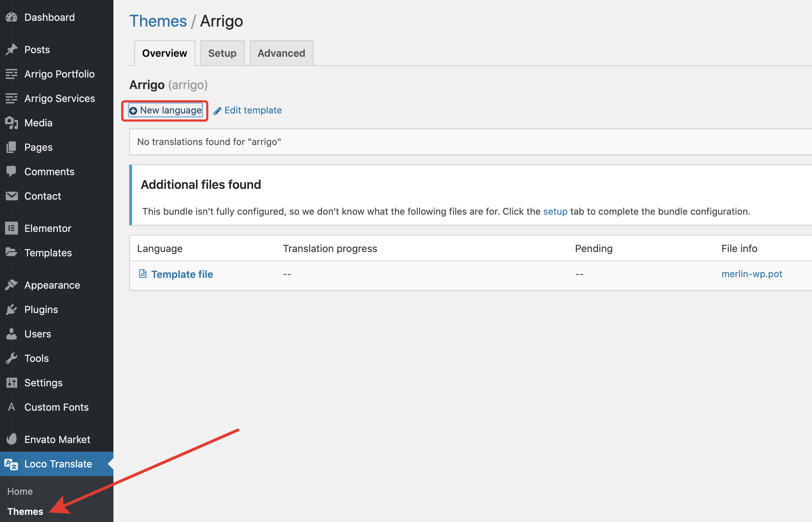Click the Tools wrench icon
Image resolution: width=812 pixels, height=522 pixels.
click(11, 358)
